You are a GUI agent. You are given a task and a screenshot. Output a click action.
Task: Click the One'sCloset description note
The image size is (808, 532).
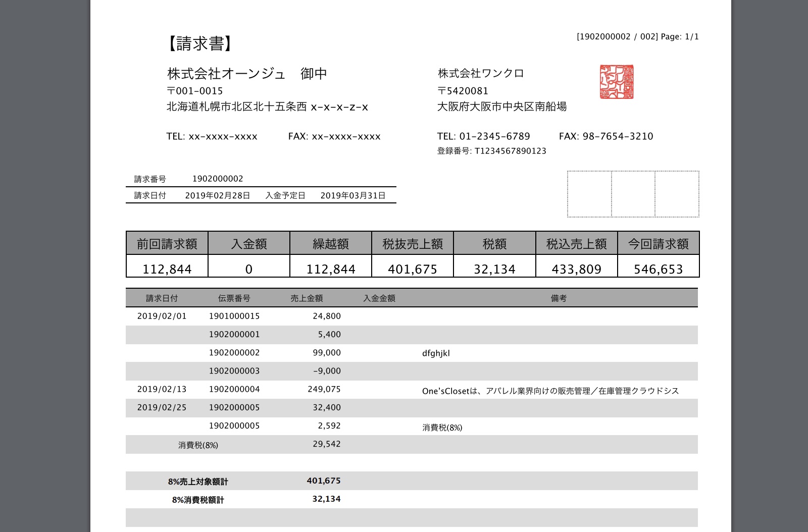550,390
